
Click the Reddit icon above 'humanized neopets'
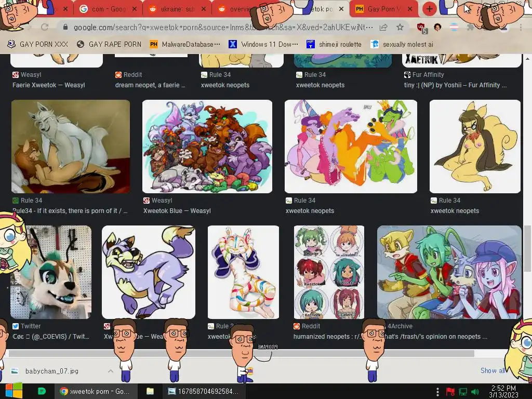click(x=297, y=326)
